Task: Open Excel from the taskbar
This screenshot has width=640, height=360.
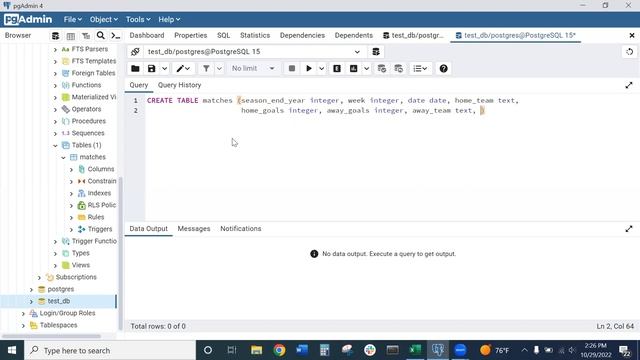Action: pos(415,350)
